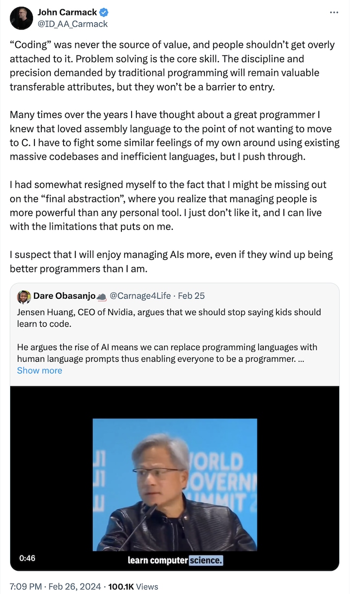Click the 0:46 video duration label
Image resolution: width=364 pixels, height=594 pixels.
(x=27, y=558)
